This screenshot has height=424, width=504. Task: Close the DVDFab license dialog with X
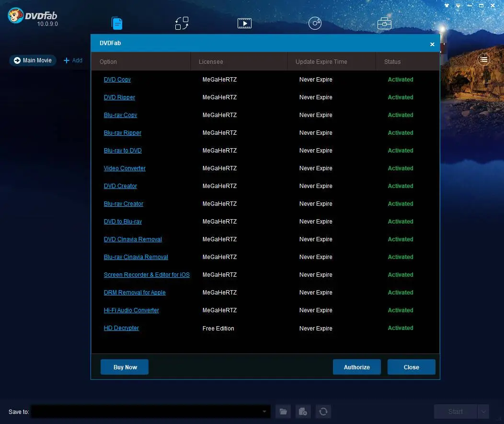coord(432,45)
